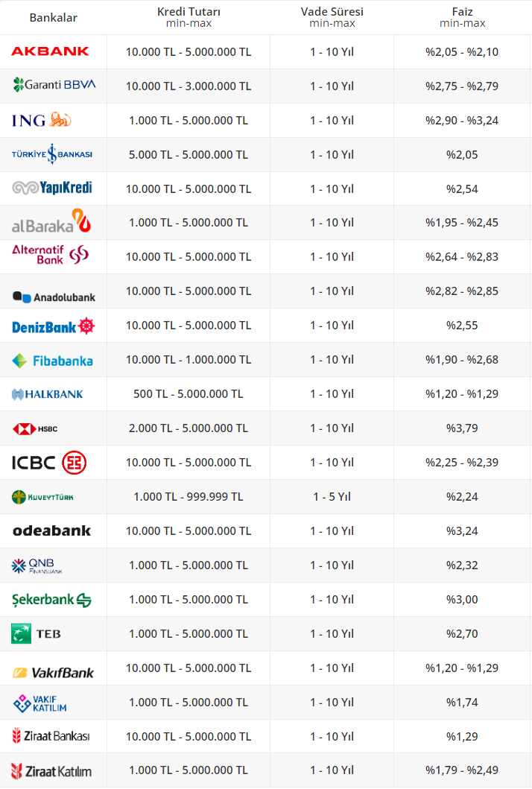Open the Anadolubank logo
Screen dimensions: 532x789
(x=54, y=297)
